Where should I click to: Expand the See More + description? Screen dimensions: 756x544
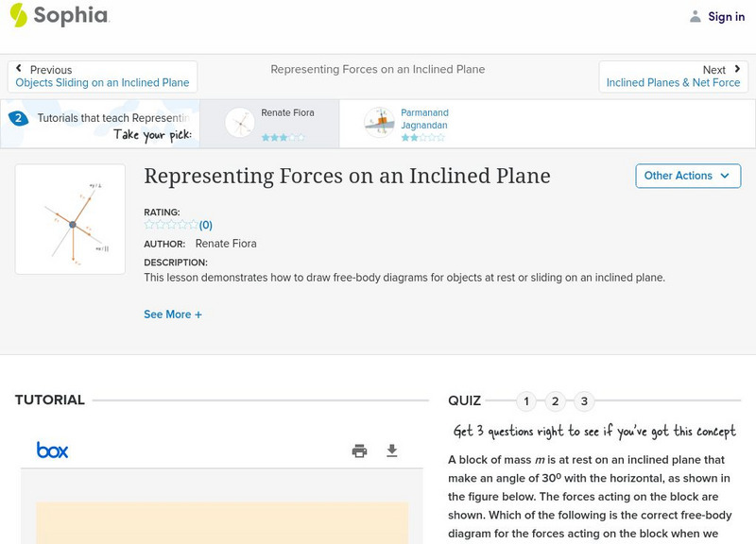173,314
